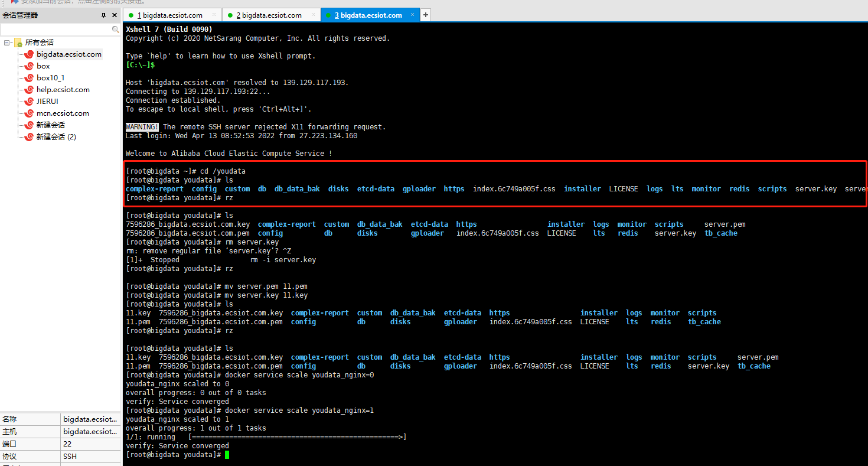The width and height of the screenshot is (868, 466).
Task: Click the Xshell 7 (Build 0090) header line
Action: [169, 30]
